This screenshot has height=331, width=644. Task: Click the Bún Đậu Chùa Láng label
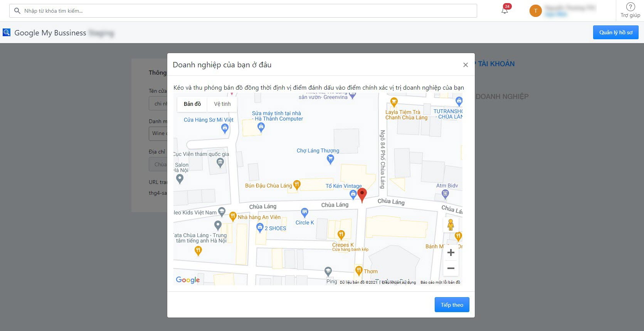pyautogui.click(x=269, y=186)
